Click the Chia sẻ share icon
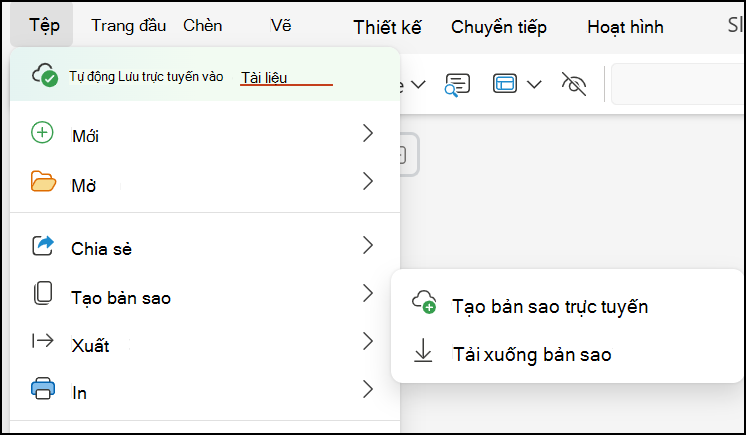The image size is (746, 435). pyautogui.click(x=43, y=246)
